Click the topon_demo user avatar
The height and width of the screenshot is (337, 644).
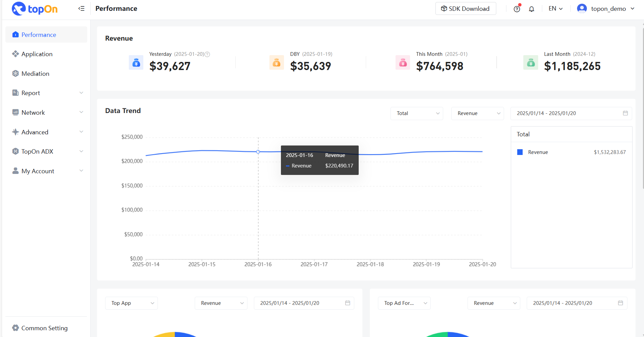(582, 8)
